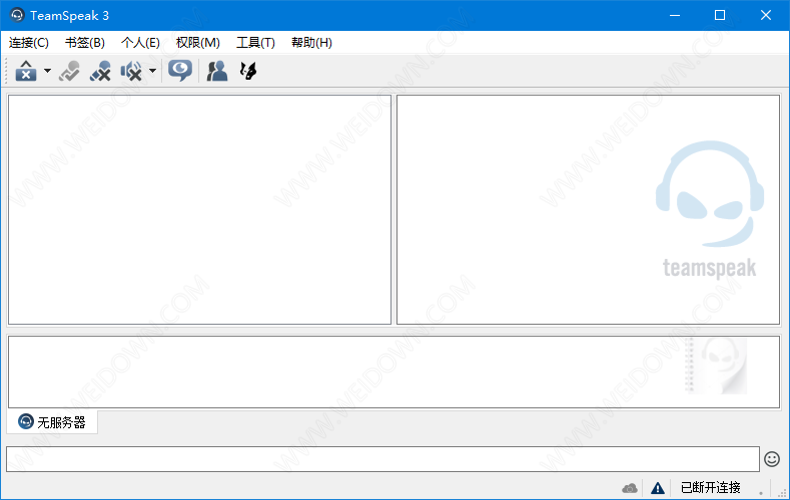Click the Set Away status toolbar icon

tap(26, 71)
